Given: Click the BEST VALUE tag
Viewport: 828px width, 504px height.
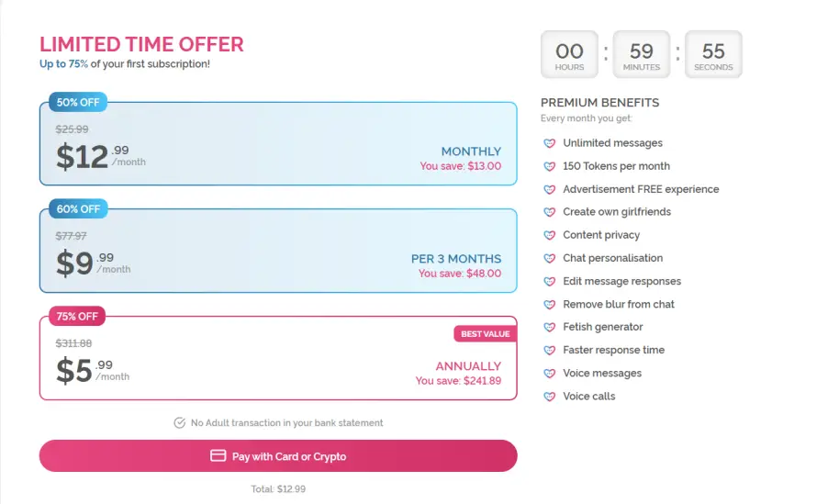Looking at the screenshot, I should click(486, 334).
